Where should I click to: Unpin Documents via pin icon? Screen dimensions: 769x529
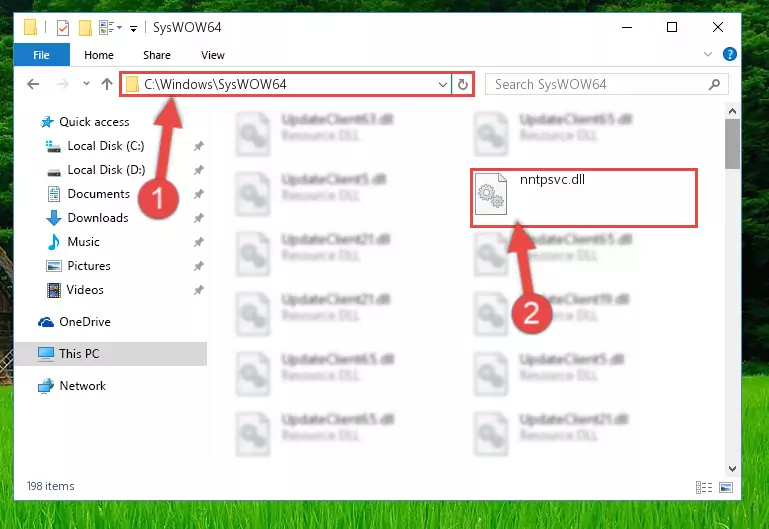pos(198,194)
